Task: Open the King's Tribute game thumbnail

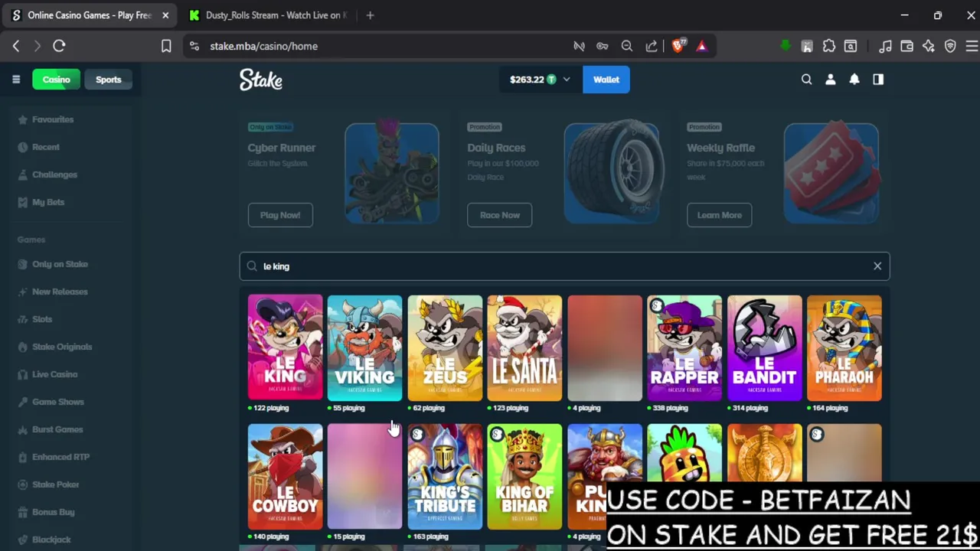Action: 445,476
